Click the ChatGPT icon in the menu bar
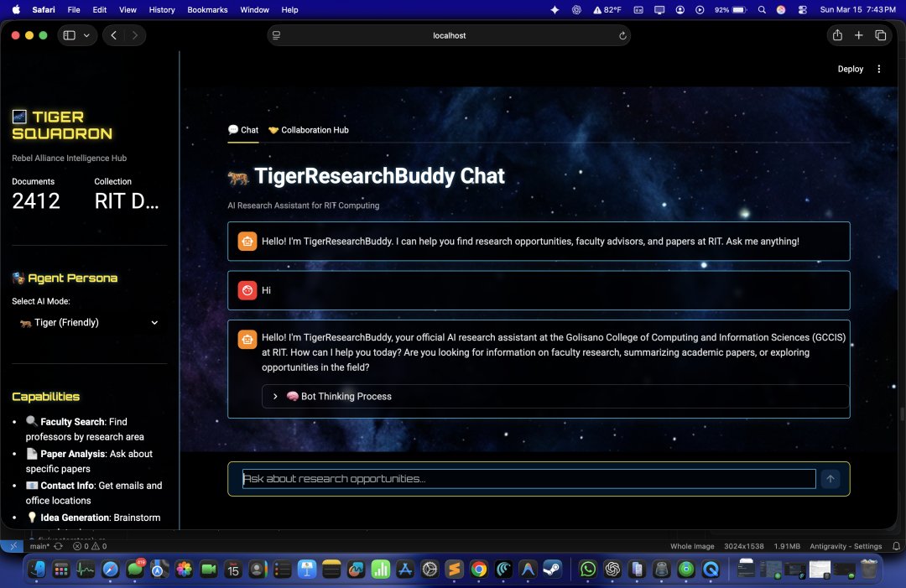Viewport: 906px width, 588px height. (576, 10)
